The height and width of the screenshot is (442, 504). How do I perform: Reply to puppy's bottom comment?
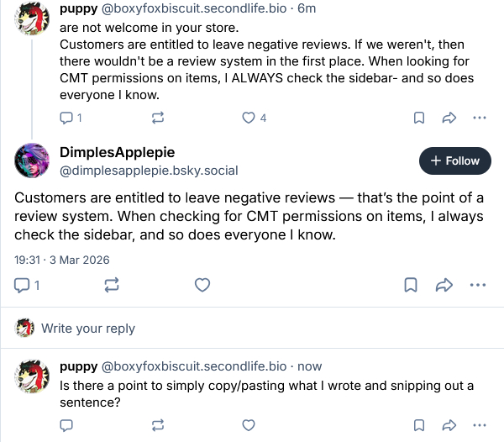[x=68, y=424]
